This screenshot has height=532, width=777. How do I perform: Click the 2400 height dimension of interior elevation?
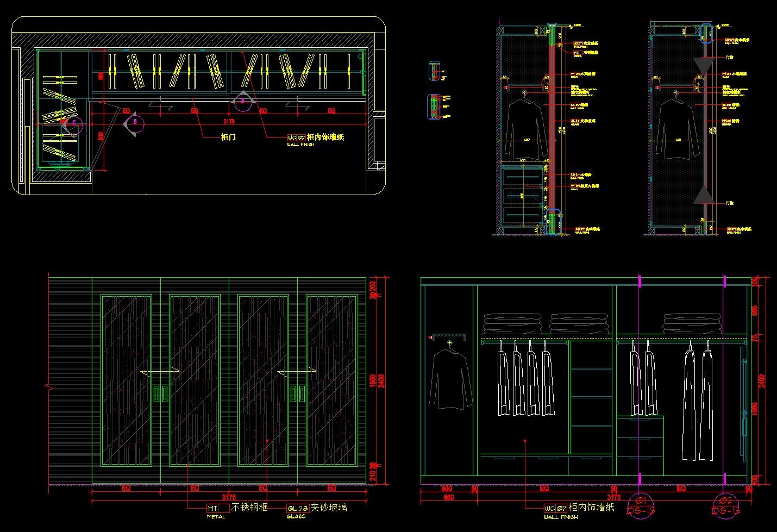[762, 380]
